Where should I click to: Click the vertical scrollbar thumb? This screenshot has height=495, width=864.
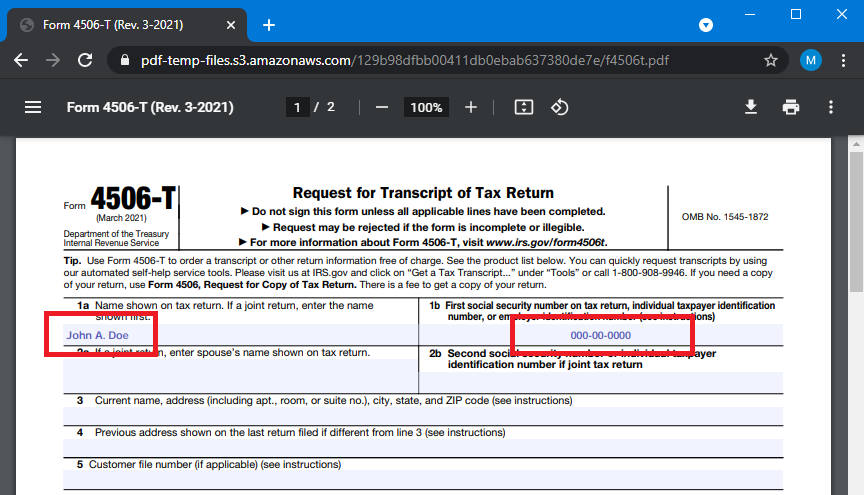point(856,222)
